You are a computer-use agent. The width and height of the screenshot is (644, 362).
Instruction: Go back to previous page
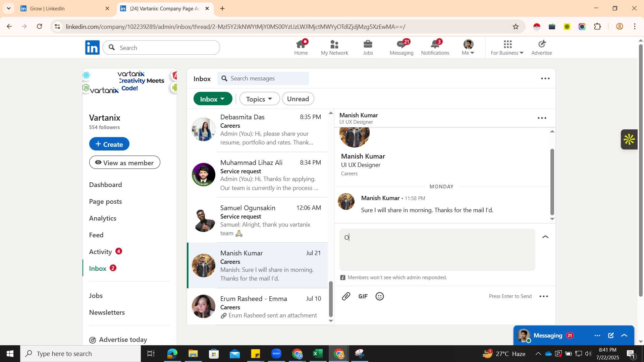pyautogui.click(x=9, y=26)
